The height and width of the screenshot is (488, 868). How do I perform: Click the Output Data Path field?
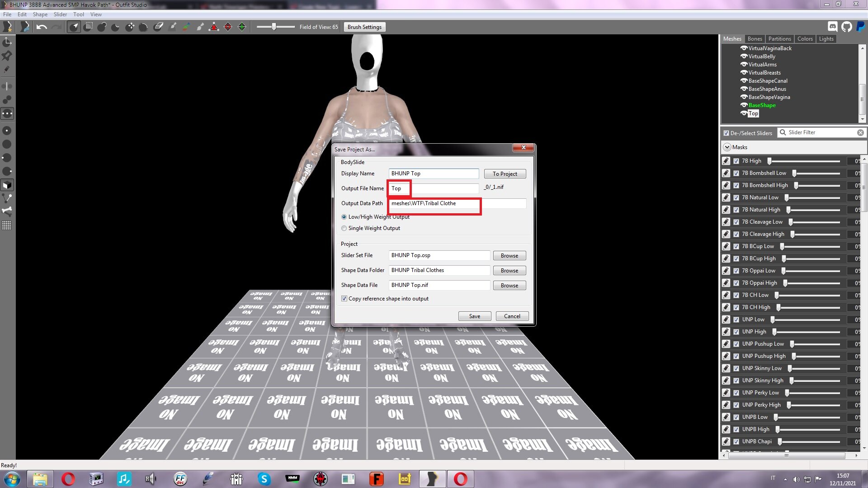tap(457, 203)
